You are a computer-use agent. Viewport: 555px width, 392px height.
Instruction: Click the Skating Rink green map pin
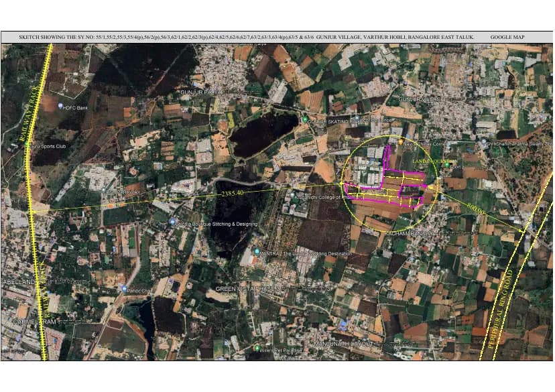click(305, 120)
